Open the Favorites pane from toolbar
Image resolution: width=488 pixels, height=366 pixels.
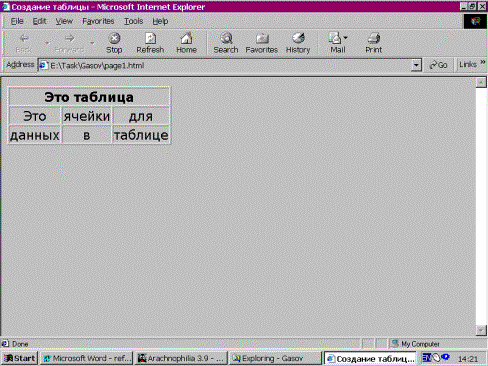[x=262, y=43]
